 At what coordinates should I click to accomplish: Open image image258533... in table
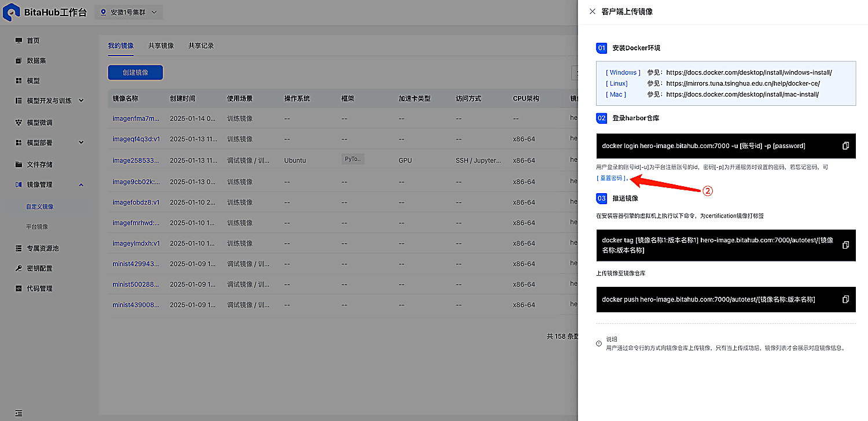coord(135,160)
